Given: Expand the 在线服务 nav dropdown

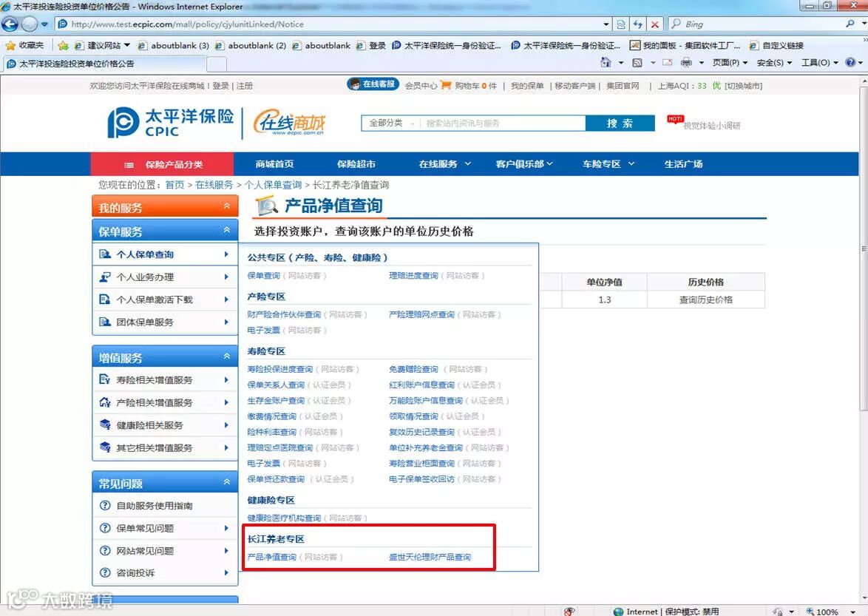Looking at the screenshot, I should point(468,164).
